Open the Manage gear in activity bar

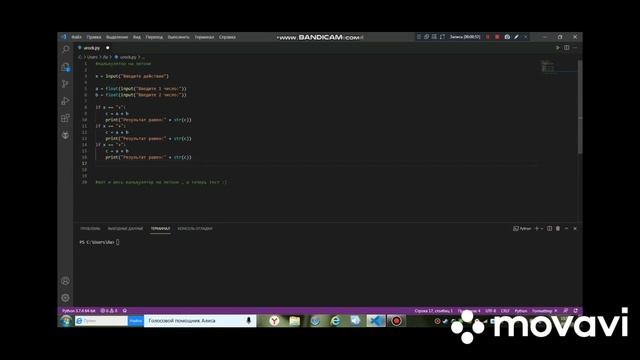[65, 298]
